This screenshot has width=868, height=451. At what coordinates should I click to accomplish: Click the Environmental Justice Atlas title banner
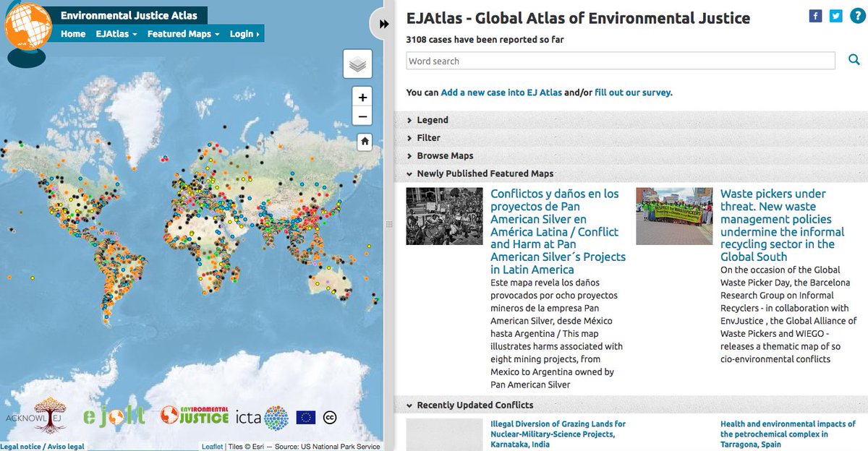[x=129, y=15]
